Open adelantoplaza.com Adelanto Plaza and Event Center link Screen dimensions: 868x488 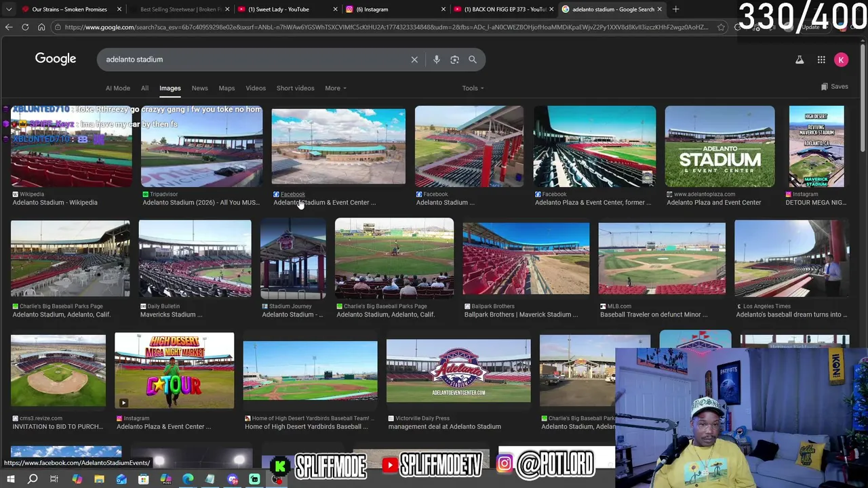tap(713, 203)
